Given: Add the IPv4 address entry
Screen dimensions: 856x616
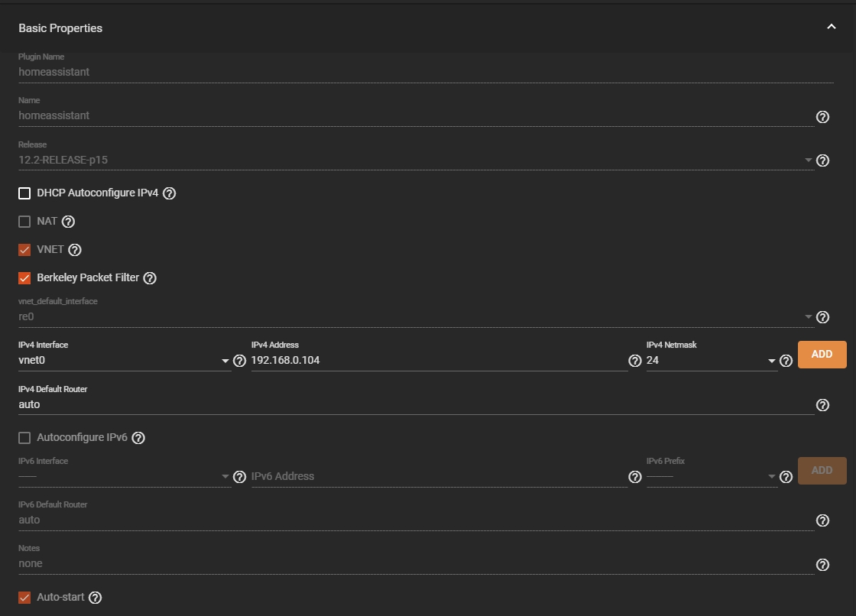Looking at the screenshot, I should pyautogui.click(x=822, y=355).
